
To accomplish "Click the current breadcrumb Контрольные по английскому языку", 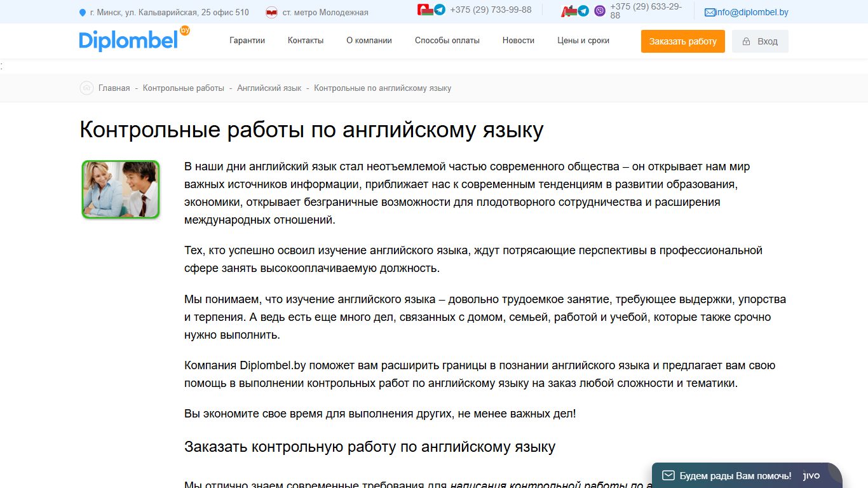I will (x=383, y=88).
